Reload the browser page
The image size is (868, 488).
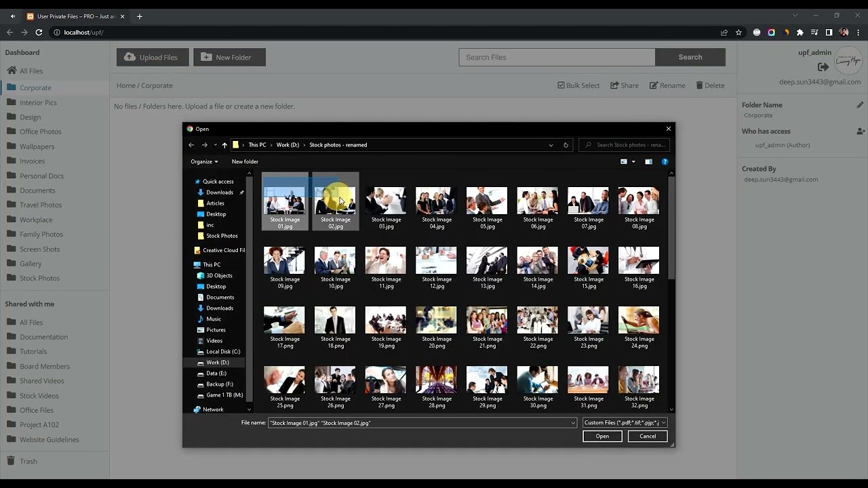click(x=39, y=33)
